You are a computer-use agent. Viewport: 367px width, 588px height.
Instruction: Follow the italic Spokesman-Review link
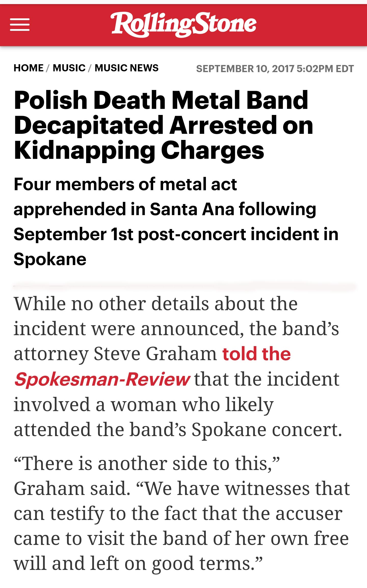coord(102,379)
